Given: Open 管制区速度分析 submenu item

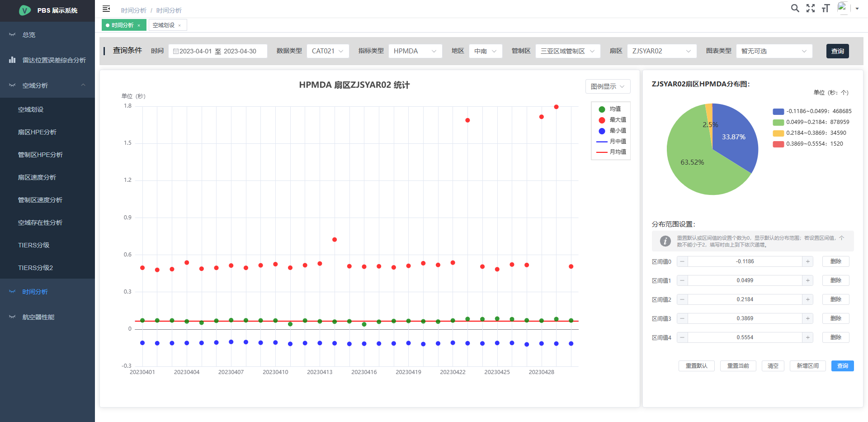Looking at the screenshot, I should (47, 200).
